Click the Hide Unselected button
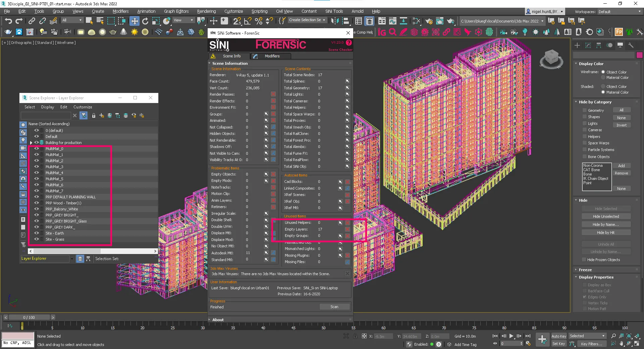Viewport: 644px width, 349px height. (x=606, y=216)
